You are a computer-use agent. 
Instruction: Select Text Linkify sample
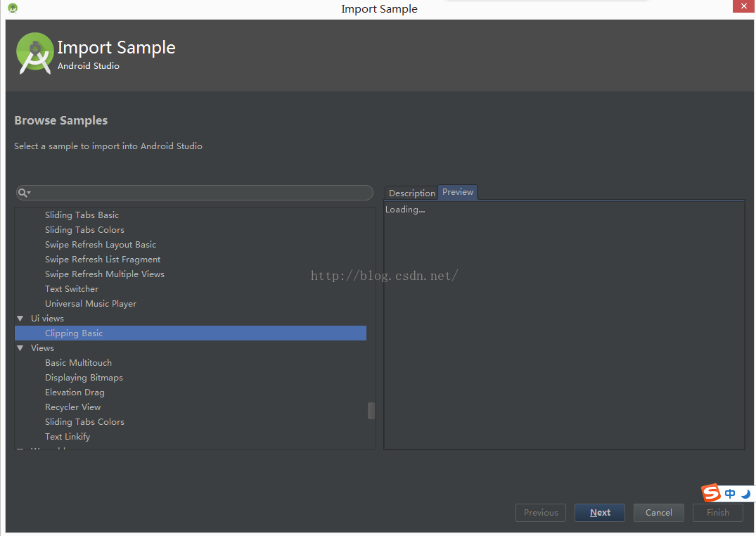click(x=68, y=437)
